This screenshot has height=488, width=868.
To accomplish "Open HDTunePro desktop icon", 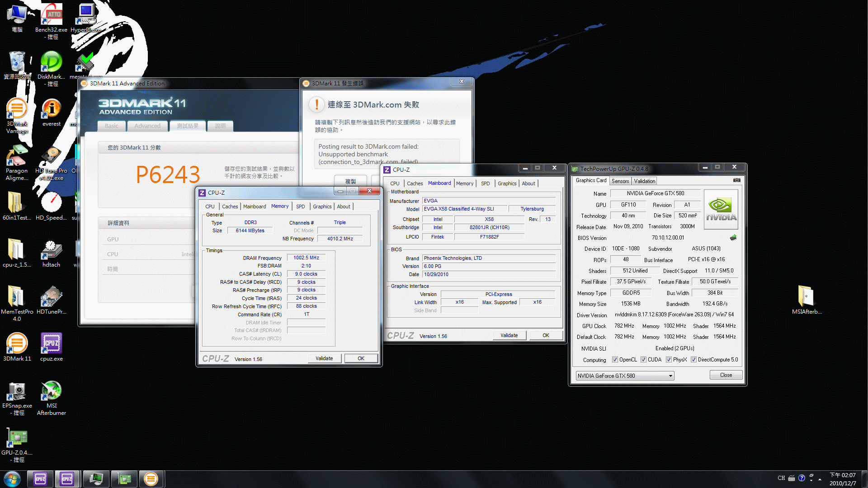I will pyautogui.click(x=51, y=300).
